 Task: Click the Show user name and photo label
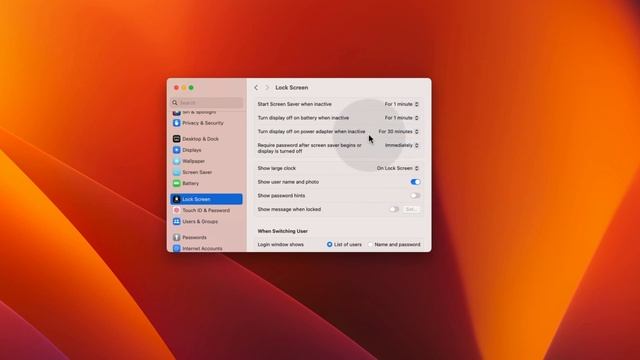pos(288,182)
